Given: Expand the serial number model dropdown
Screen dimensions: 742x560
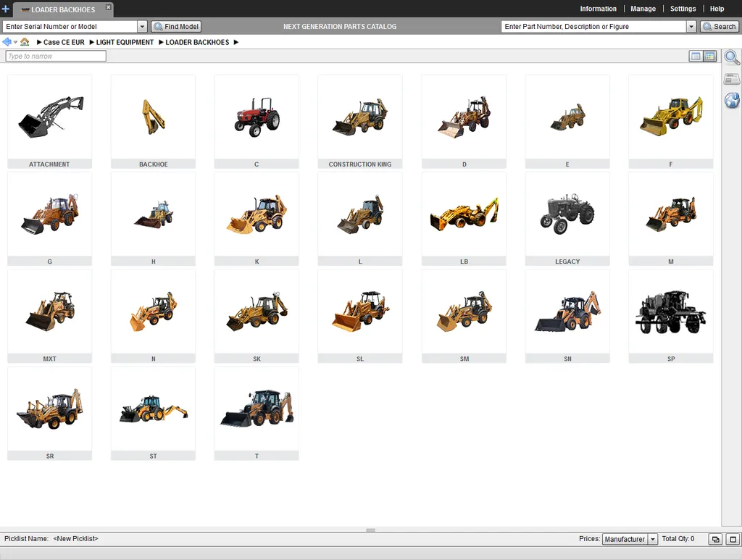Looking at the screenshot, I should [142, 27].
